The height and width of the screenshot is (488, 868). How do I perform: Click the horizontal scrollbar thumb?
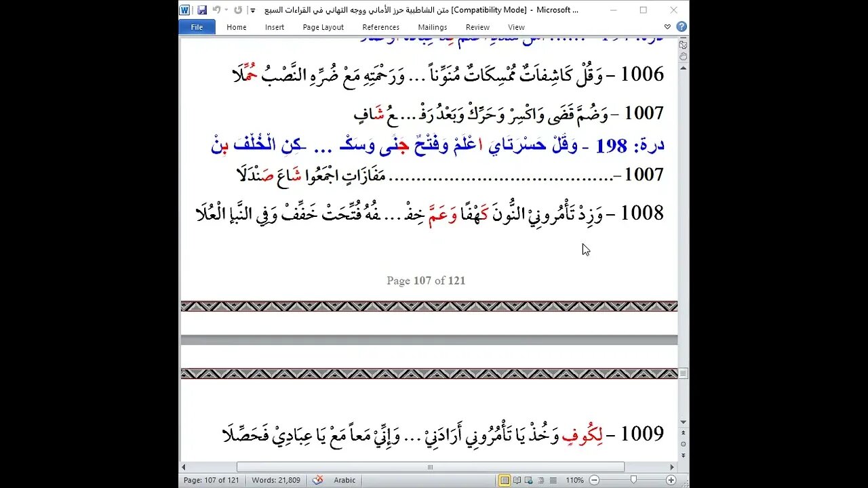[430, 467]
